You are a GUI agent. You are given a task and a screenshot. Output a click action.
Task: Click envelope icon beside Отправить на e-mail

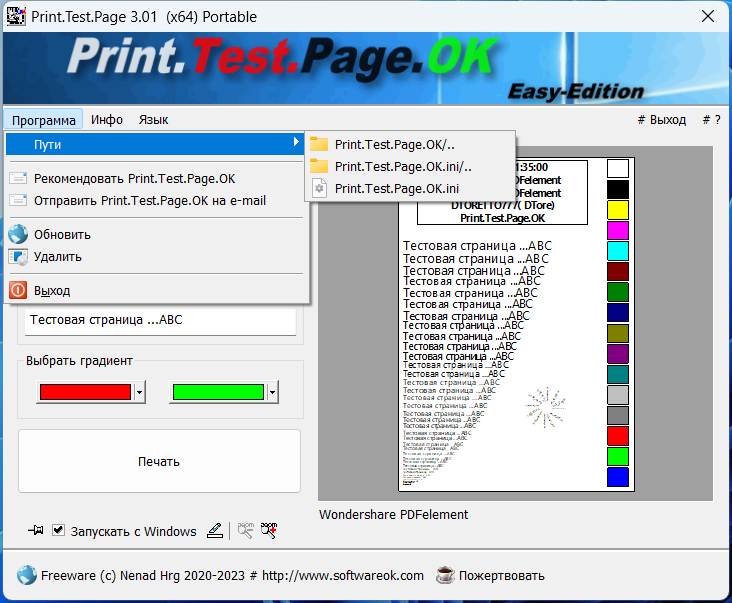[18, 200]
